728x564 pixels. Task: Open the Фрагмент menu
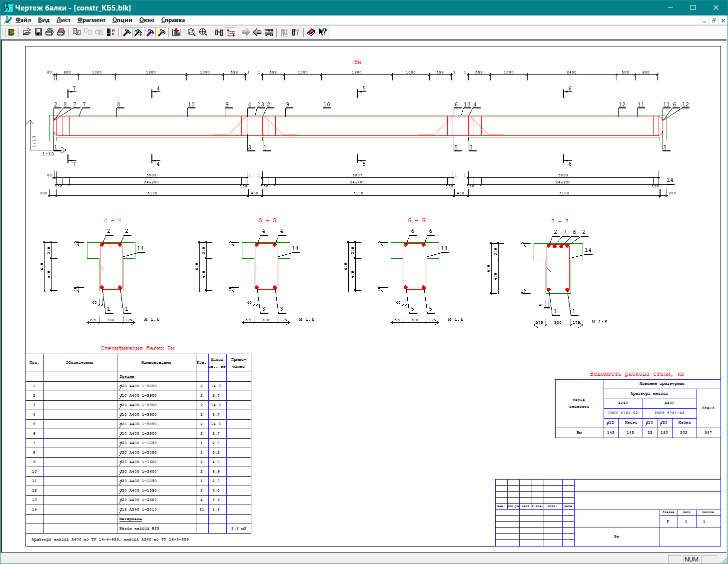[91, 20]
